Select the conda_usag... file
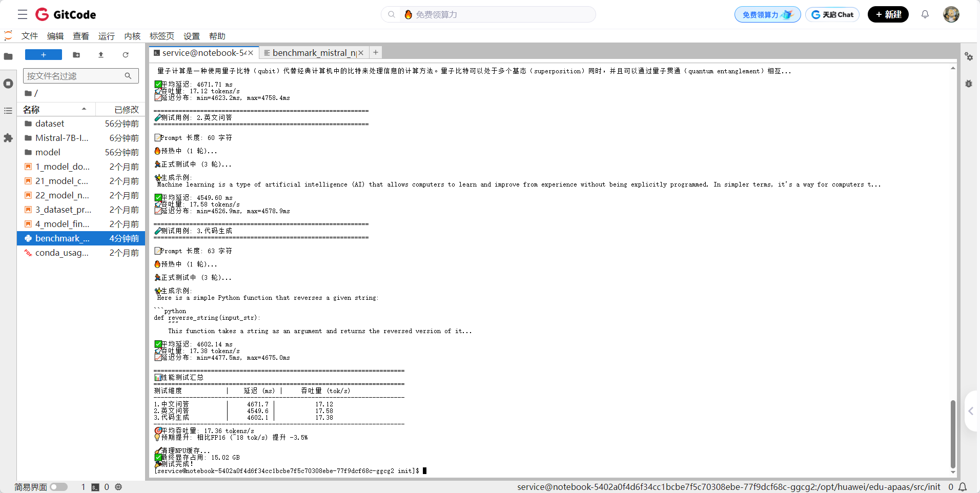The height and width of the screenshot is (493, 980). pyautogui.click(x=81, y=253)
